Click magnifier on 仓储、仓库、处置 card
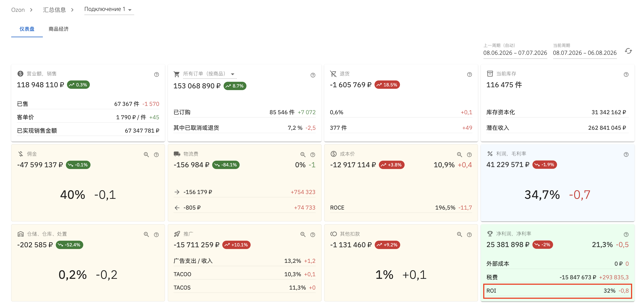 (146, 235)
